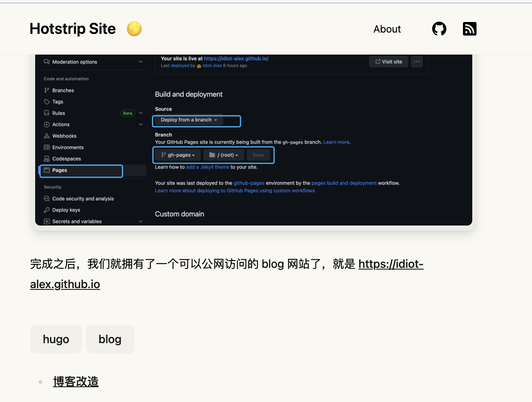
Task: Click the disabled Save button
Action: click(258, 155)
